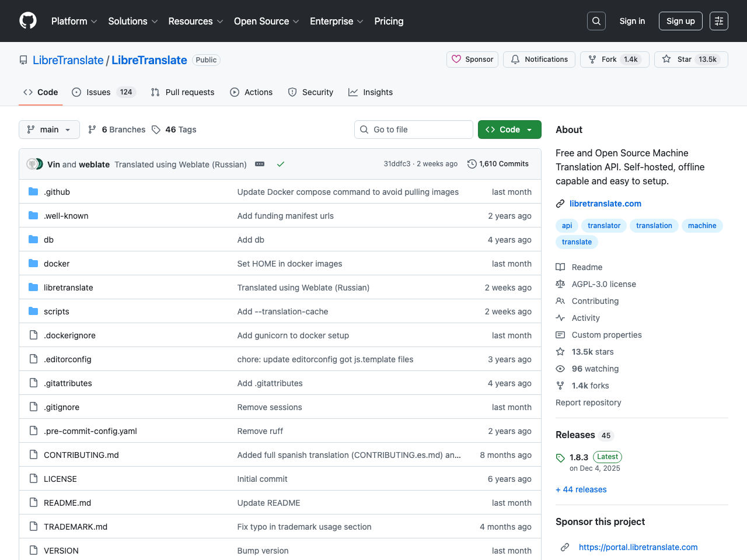Open the libretranslate folder
Viewport: 747px width, 560px height.
pos(68,288)
